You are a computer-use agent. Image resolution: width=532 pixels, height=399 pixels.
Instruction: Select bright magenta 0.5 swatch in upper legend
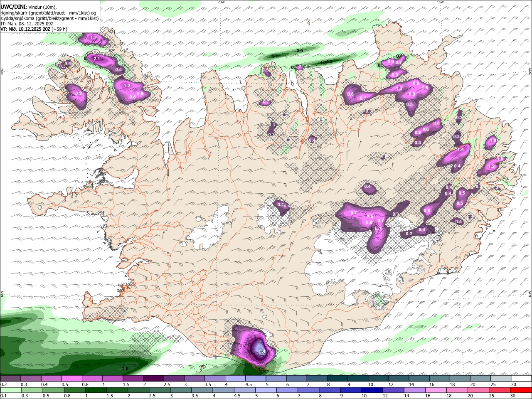(x=71, y=379)
